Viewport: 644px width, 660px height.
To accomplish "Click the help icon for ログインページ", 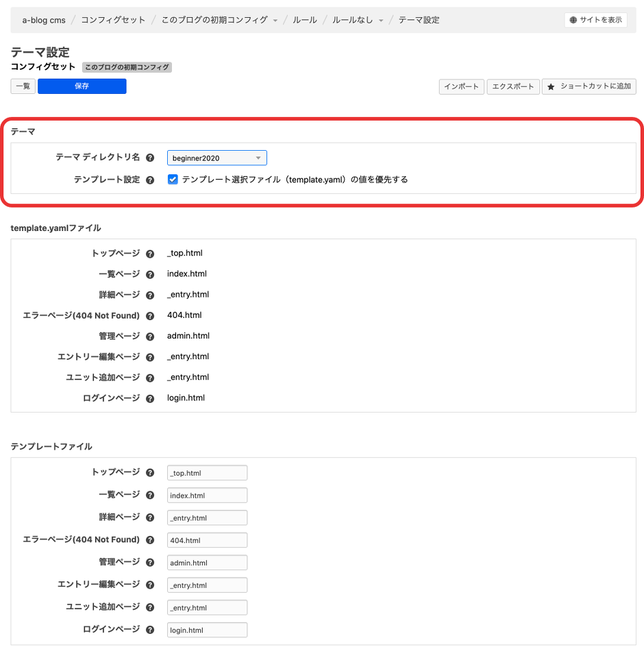I will [150, 398].
